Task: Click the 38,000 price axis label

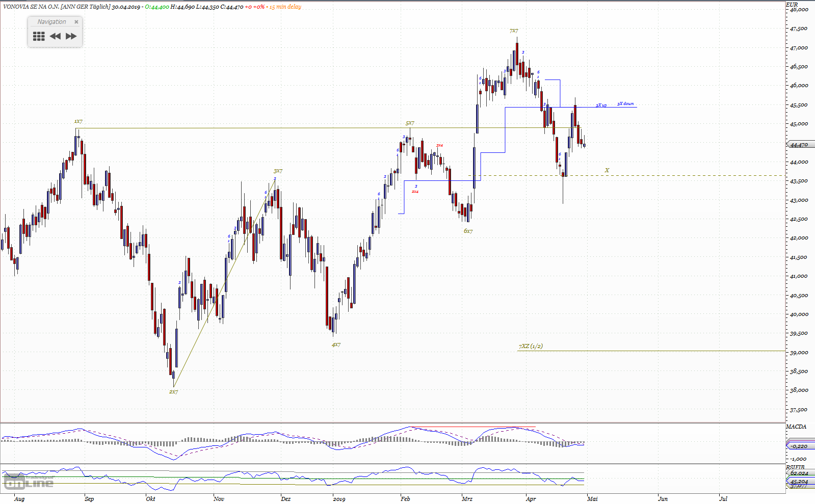Action: [799, 390]
